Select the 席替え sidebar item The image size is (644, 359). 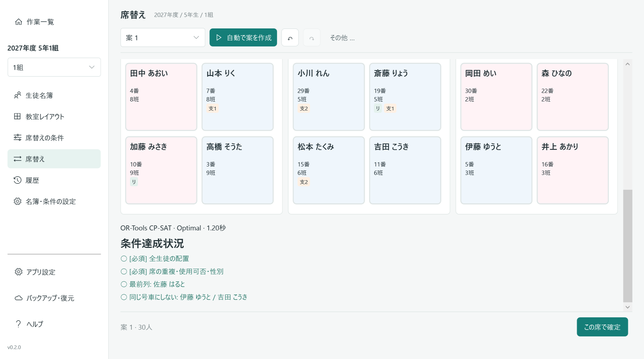tap(54, 159)
